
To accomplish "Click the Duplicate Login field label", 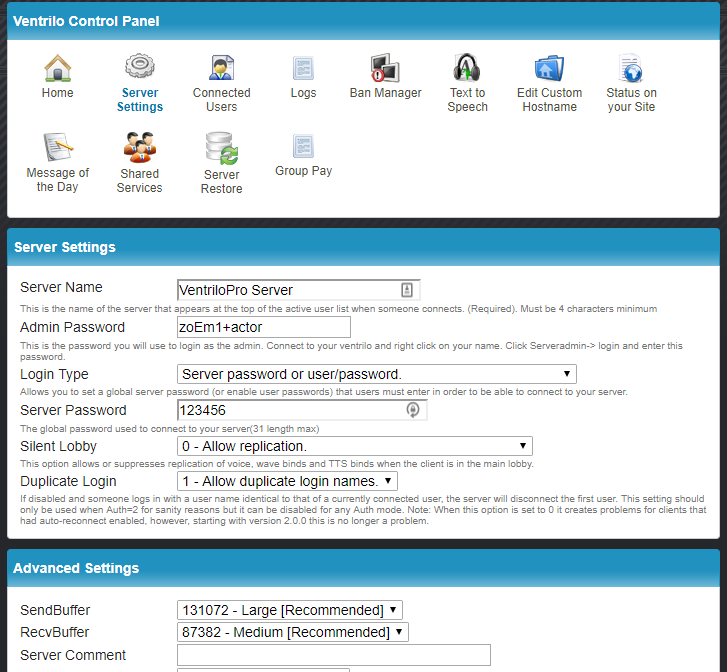I will 68,481.
